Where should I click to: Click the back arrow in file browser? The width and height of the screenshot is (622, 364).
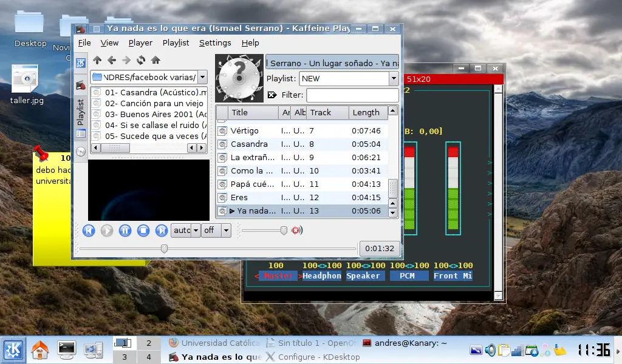click(x=112, y=60)
